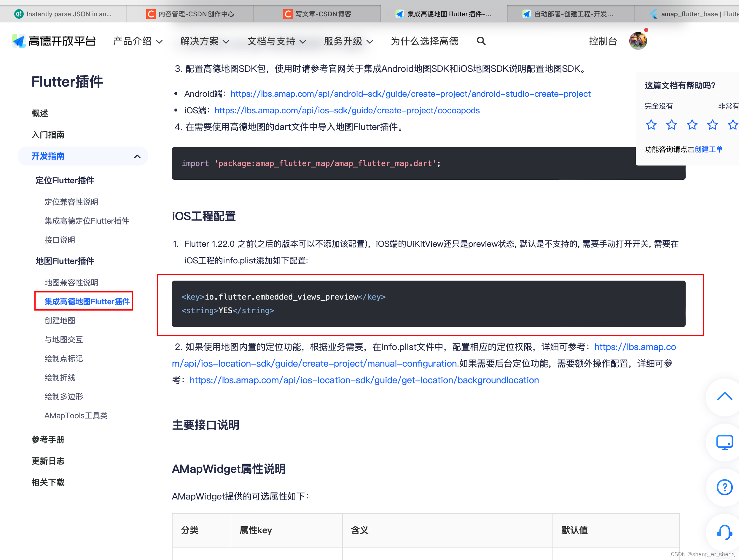
Task: Click the 主要接口说明 heading
Action: [x=206, y=425]
